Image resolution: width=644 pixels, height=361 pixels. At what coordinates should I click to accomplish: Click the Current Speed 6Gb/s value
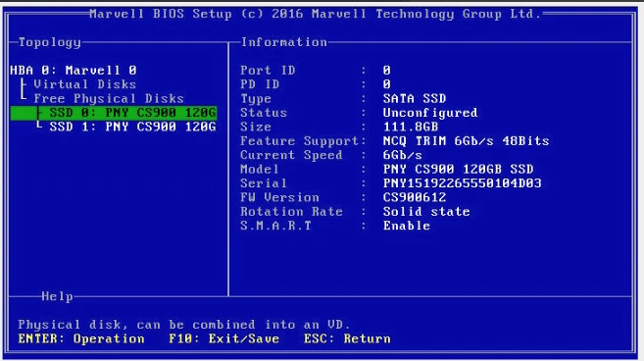403,155
